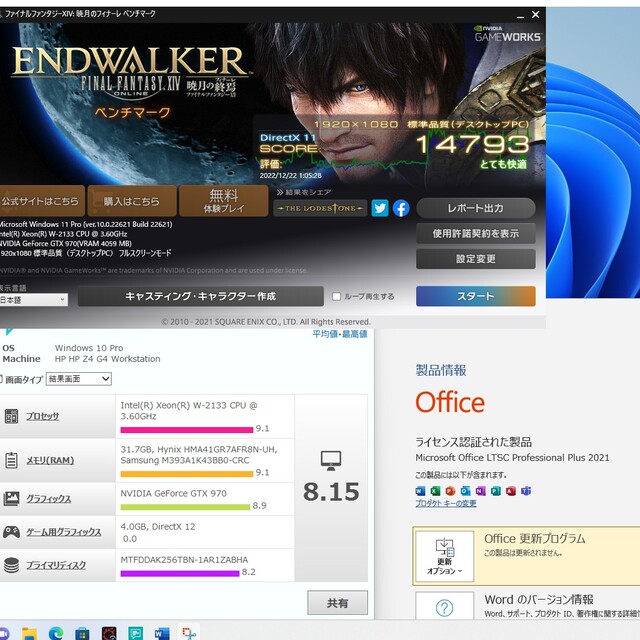Screen dimensions: 640x640
Task: Click the PowerPoint icon in Office product info
Action: click(450, 491)
